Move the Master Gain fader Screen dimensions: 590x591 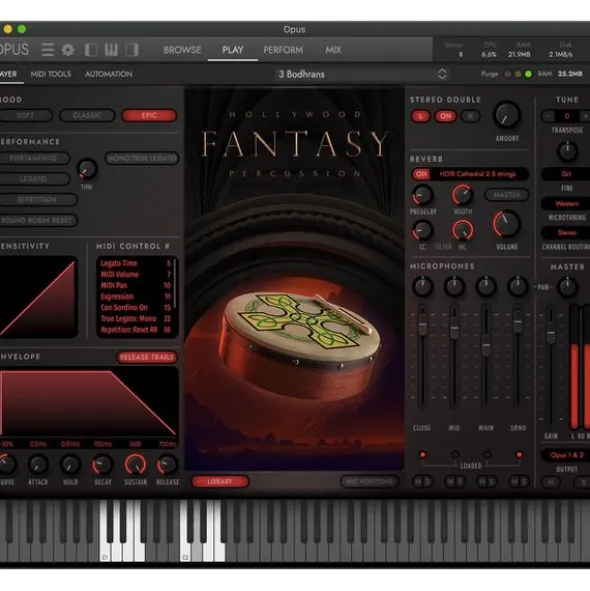pyautogui.click(x=551, y=333)
